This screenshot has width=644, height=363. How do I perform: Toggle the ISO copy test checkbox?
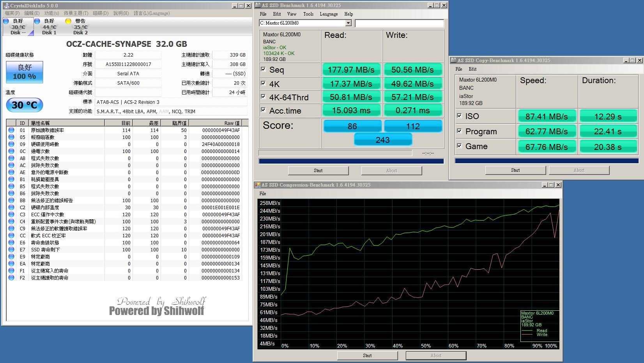459,116
